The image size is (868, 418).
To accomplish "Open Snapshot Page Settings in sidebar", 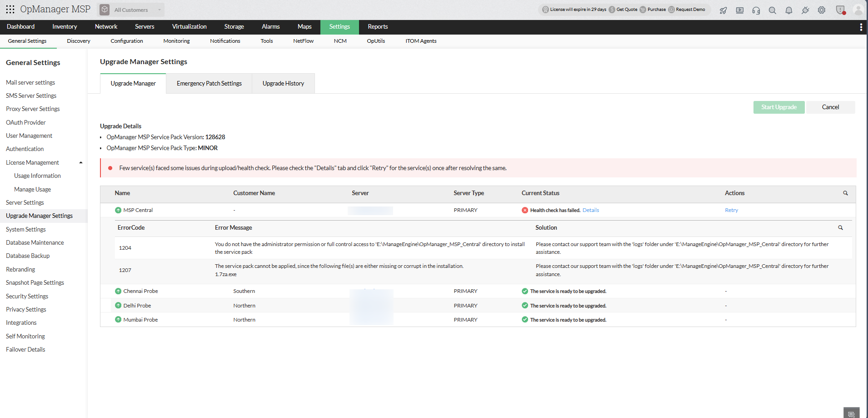I will [x=35, y=282].
